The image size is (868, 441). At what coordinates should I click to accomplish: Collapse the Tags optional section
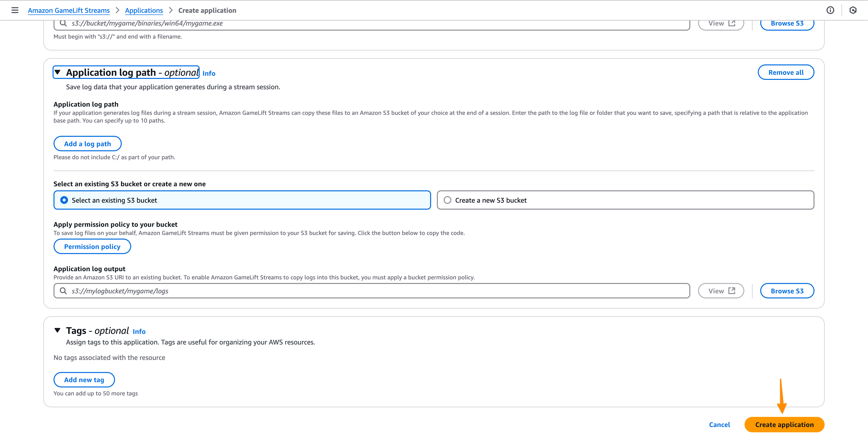point(58,330)
